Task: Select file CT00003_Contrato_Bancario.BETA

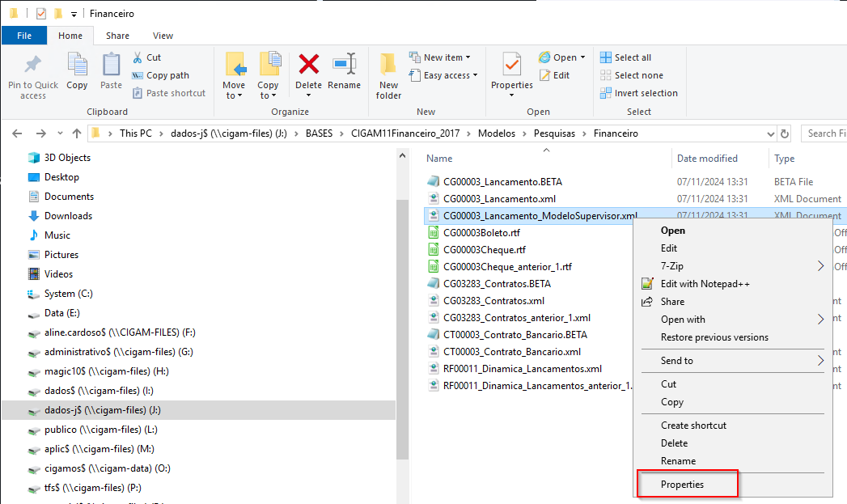Action: [x=515, y=335]
